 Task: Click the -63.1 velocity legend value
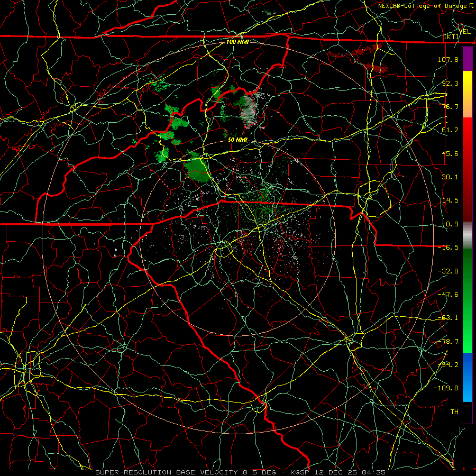[448, 318]
